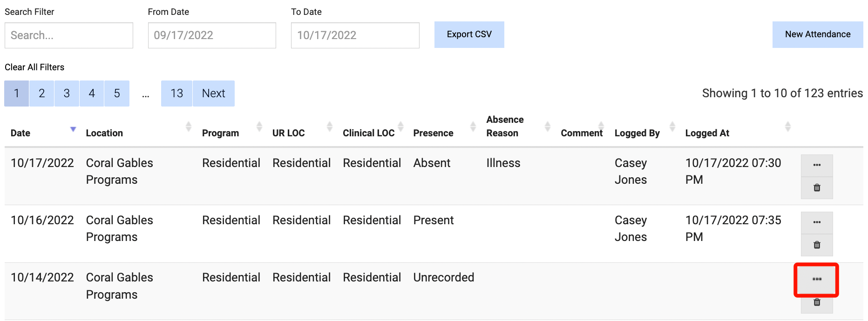This screenshot has height=321, width=868.
Task: Focus the Search Filter text box
Action: pos(69,35)
